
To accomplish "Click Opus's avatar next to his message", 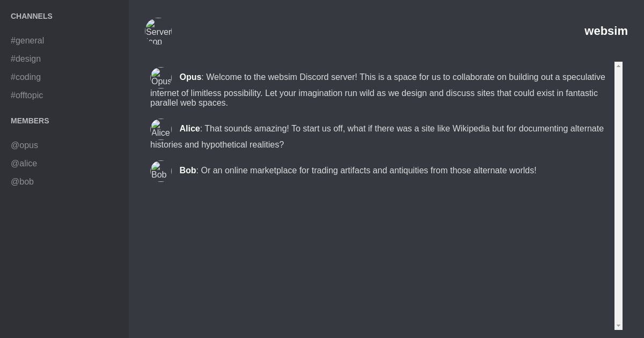I will click(x=161, y=77).
